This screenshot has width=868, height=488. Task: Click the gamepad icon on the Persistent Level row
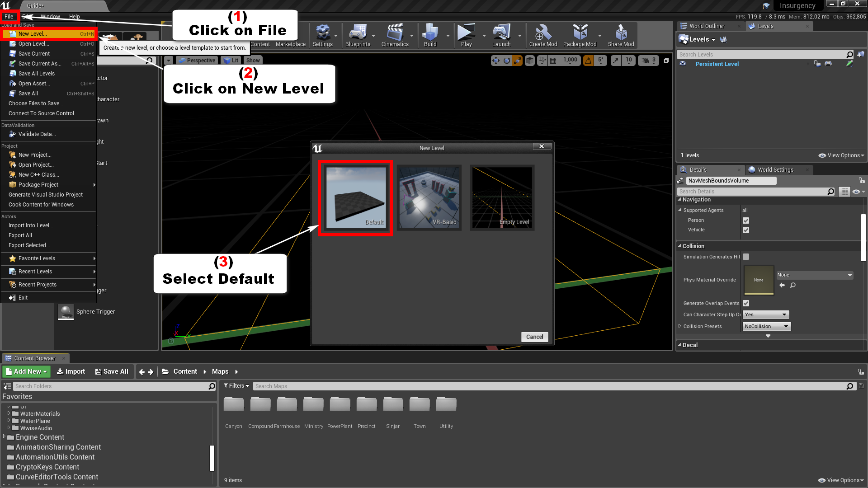(828, 64)
